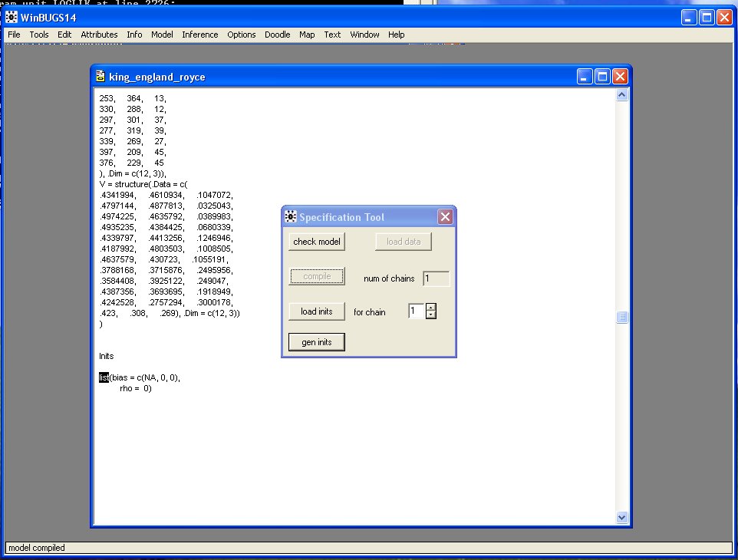Image resolution: width=738 pixels, height=560 pixels.
Task: Close the Specification Tool dialog
Action: [x=445, y=217]
